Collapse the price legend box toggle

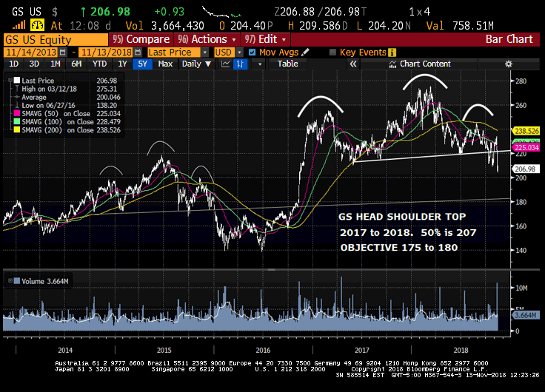[x=10, y=80]
